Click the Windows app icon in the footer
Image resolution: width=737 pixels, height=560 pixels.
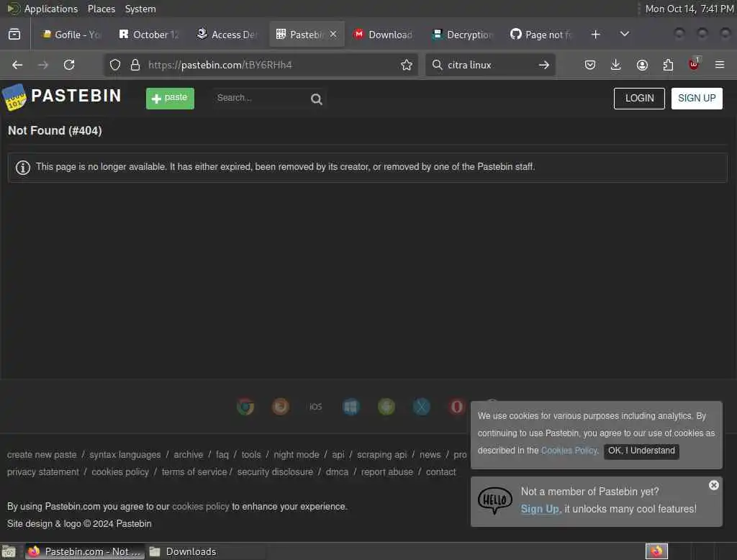351,406
